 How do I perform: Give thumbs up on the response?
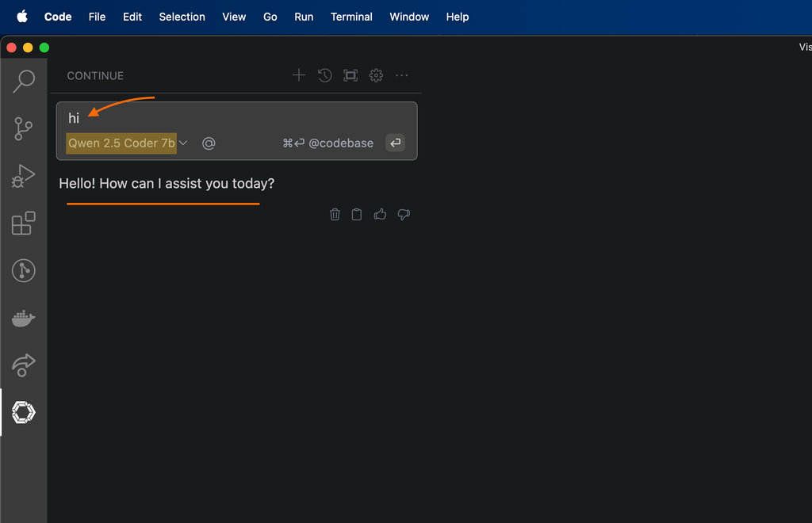pyautogui.click(x=380, y=214)
